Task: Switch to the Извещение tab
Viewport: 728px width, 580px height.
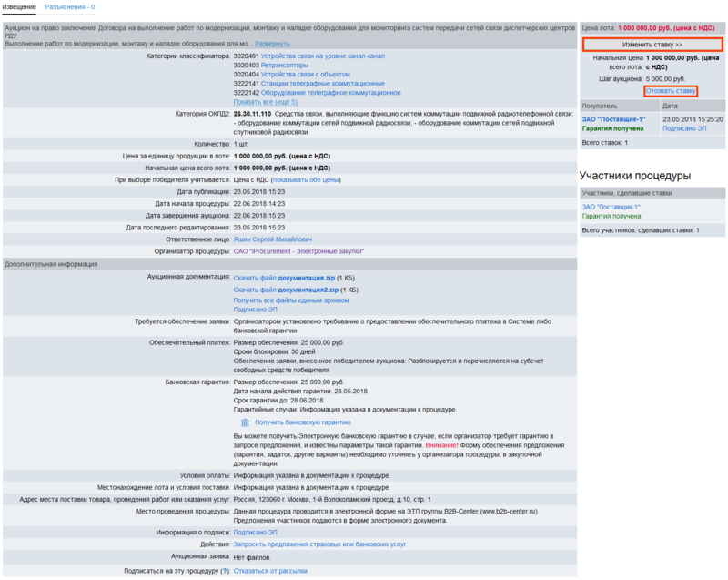Action: [19, 7]
